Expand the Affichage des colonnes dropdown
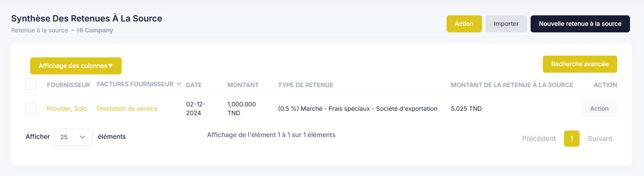644x176 pixels. [x=76, y=66]
